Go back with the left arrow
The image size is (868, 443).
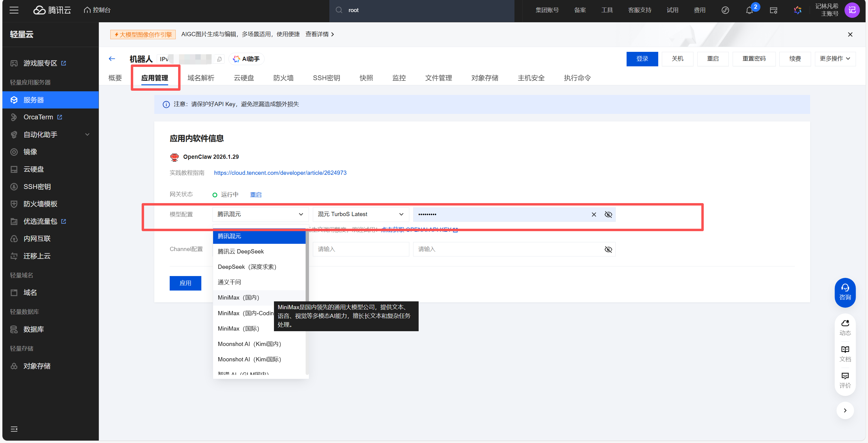(112, 59)
